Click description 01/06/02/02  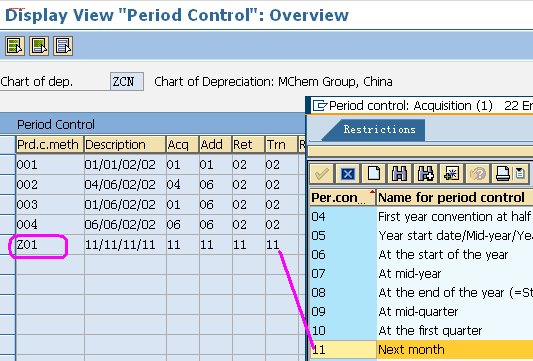point(125,205)
